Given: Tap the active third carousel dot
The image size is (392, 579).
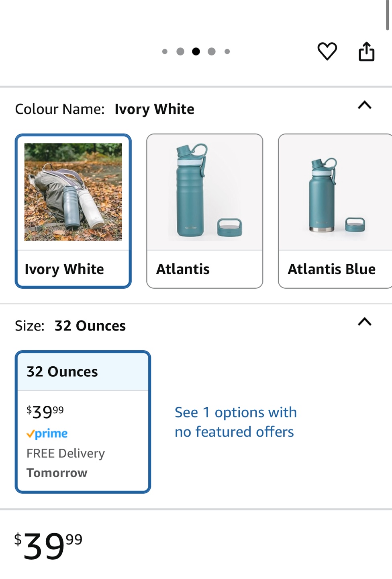Looking at the screenshot, I should coord(196,51).
